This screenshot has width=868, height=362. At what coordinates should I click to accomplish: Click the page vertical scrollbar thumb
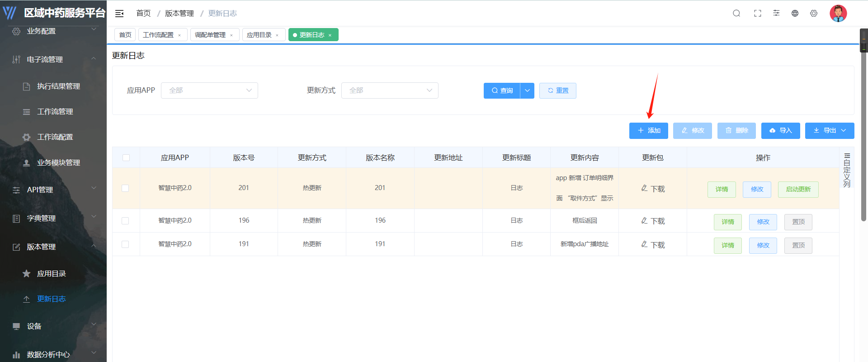(x=863, y=136)
